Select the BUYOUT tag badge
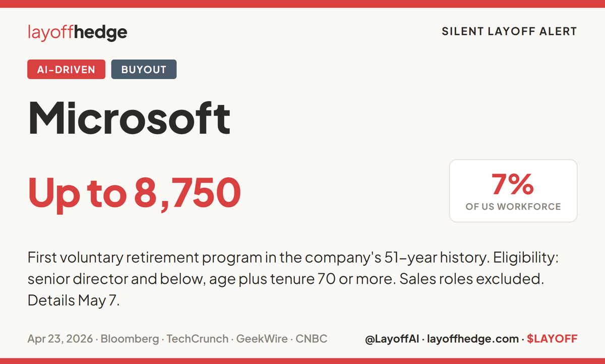This screenshot has width=605, height=364. [144, 70]
